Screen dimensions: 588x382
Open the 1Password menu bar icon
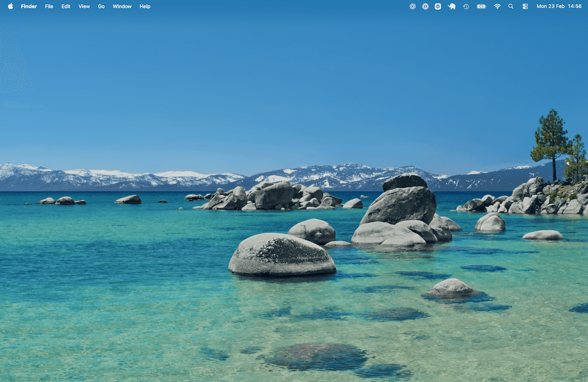point(426,6)
